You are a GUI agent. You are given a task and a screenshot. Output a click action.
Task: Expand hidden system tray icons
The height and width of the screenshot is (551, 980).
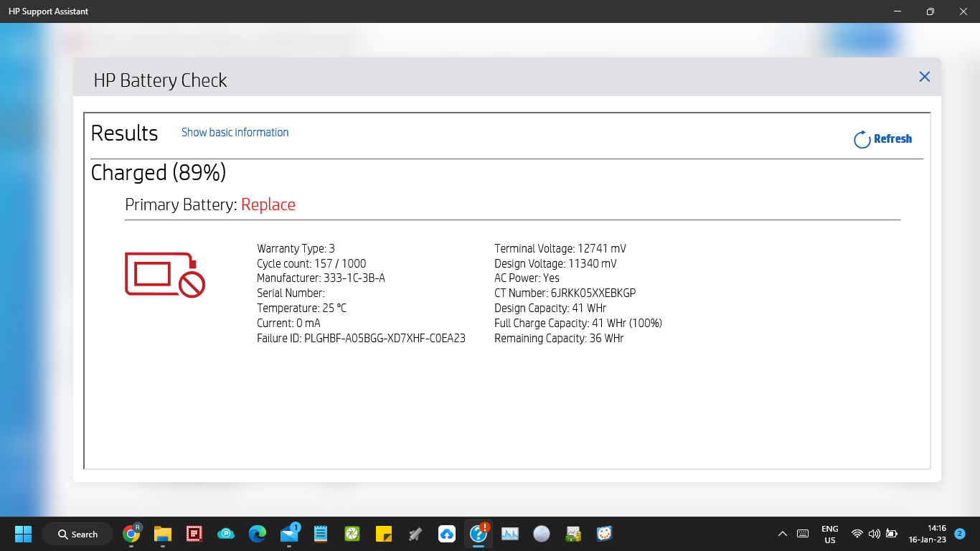pyautogui.click(x=783, y=534)
